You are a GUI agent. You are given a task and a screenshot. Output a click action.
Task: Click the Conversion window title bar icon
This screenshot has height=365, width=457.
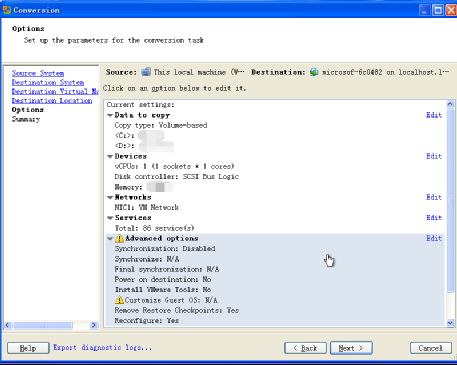tap(7, 10)
